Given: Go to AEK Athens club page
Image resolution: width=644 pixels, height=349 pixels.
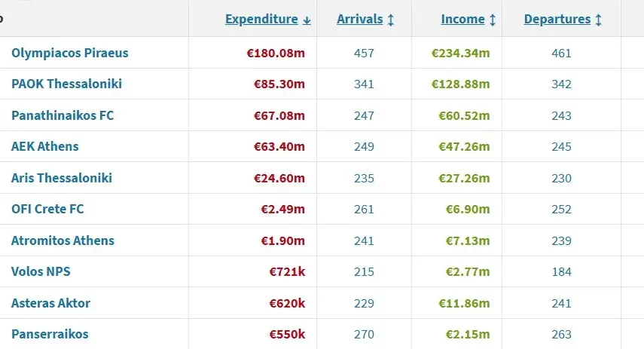Looking at the screenshot, I should coord(45,146).
